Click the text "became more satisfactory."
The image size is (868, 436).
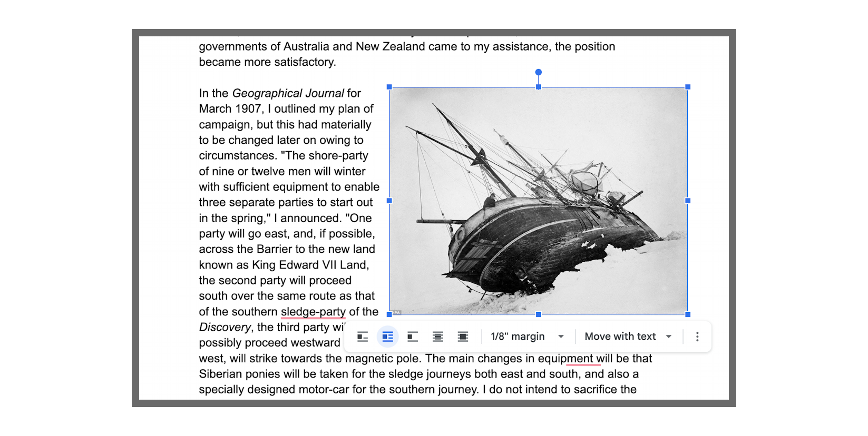[267, 62]
